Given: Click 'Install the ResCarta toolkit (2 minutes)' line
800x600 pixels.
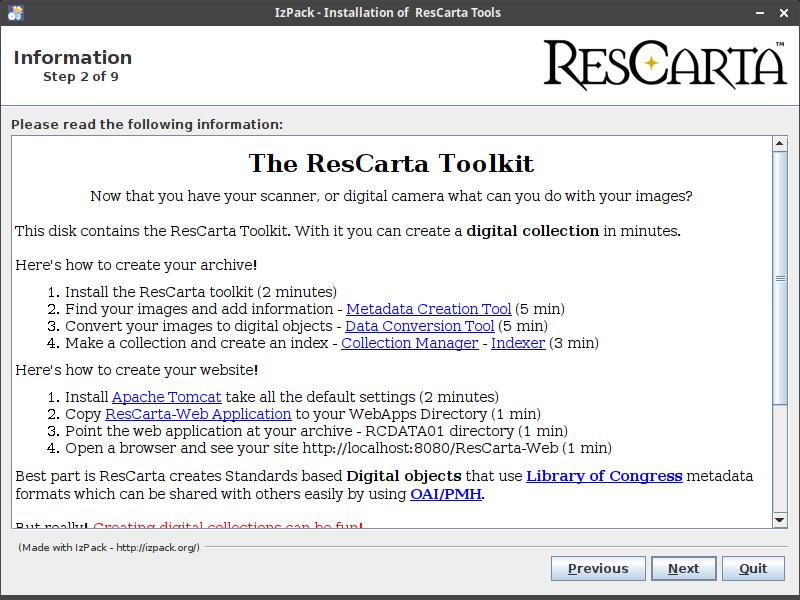Looking at the screenshot, I should 201,292.
